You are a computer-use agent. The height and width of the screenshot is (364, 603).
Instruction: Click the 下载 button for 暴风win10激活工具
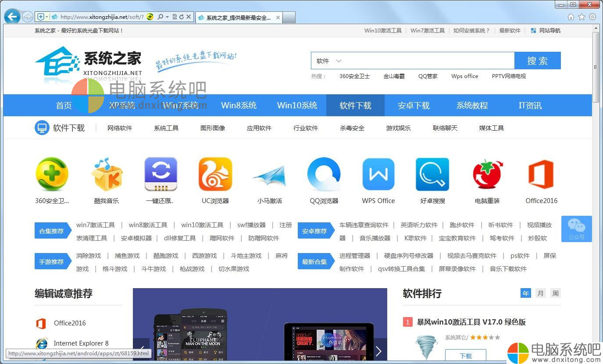[x=466, y=356]
